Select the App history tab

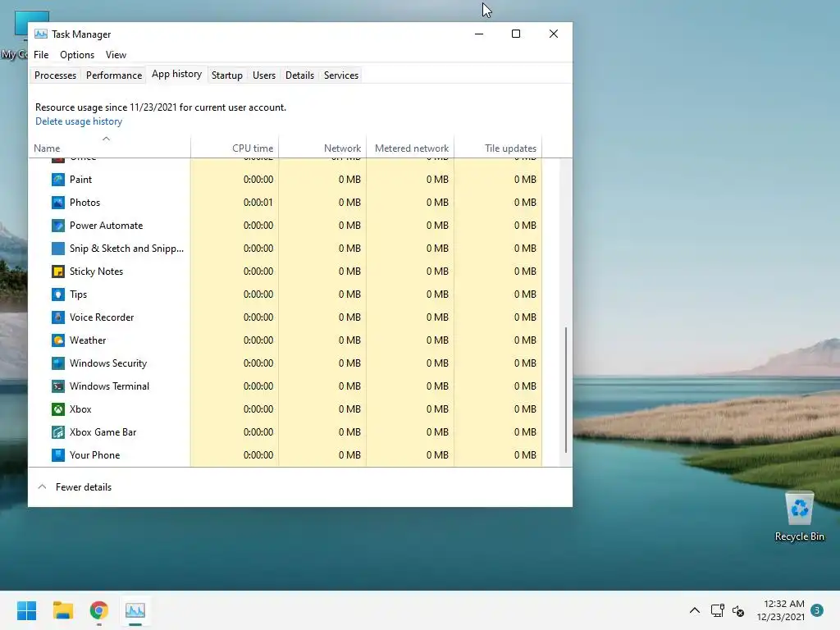[x=177, y=74]
